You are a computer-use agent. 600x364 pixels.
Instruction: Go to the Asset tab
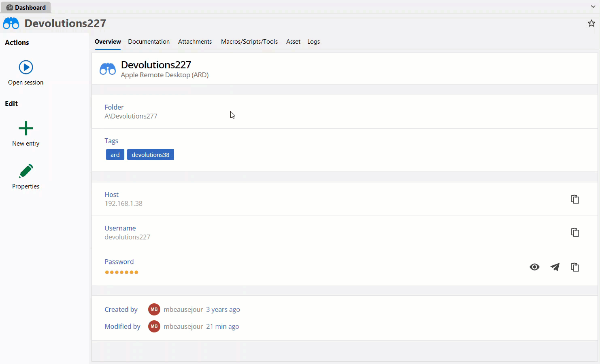point(293,42)
